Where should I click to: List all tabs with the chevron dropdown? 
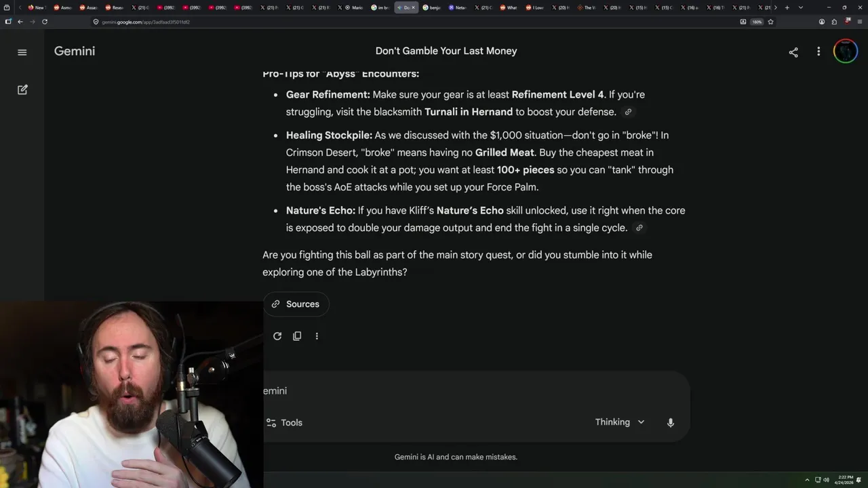pos(801,7)
